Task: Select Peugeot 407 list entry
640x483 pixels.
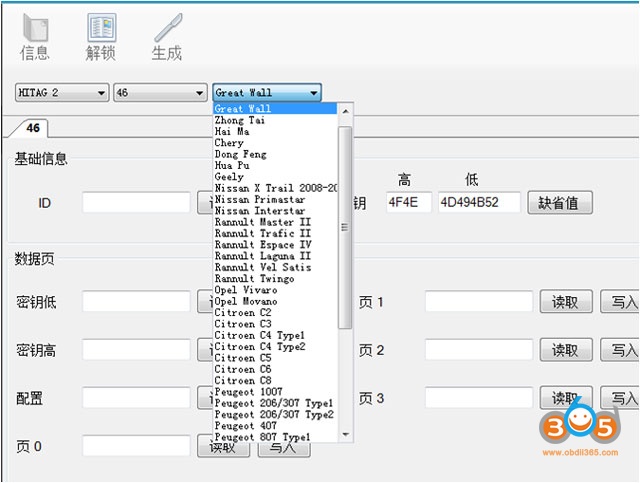Action: tap(246, 426)
